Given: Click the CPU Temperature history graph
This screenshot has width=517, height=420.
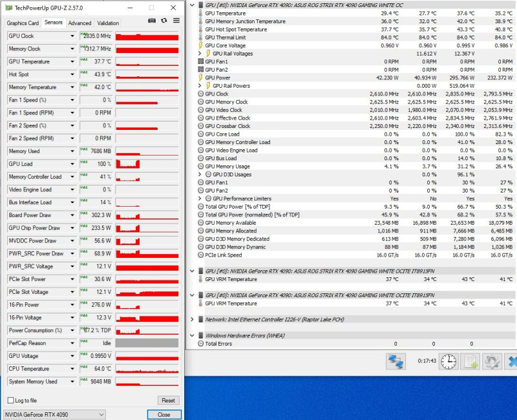Looking at the screenshot, I should 147,368.
